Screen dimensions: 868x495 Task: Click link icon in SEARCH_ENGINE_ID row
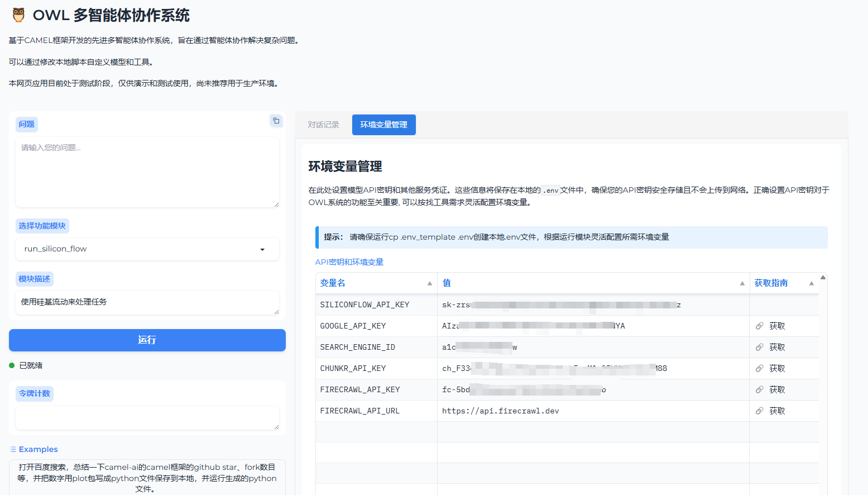click(x=759, y=348)
